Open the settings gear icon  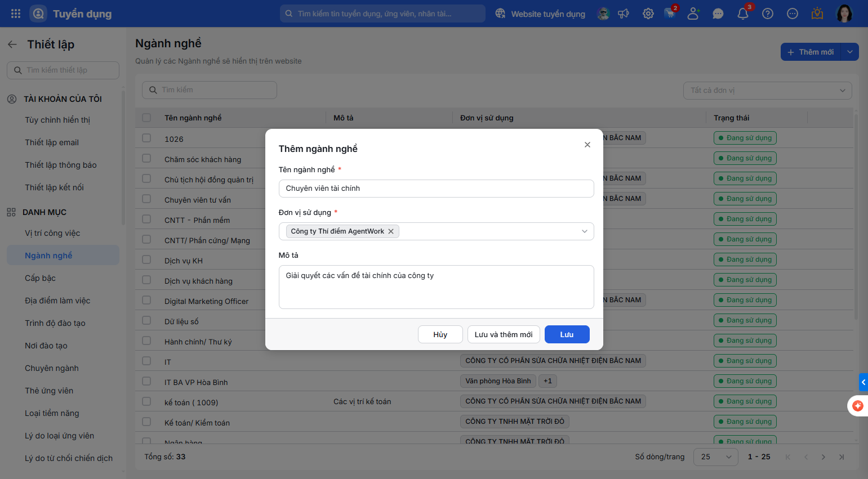(x=648, y=14)
